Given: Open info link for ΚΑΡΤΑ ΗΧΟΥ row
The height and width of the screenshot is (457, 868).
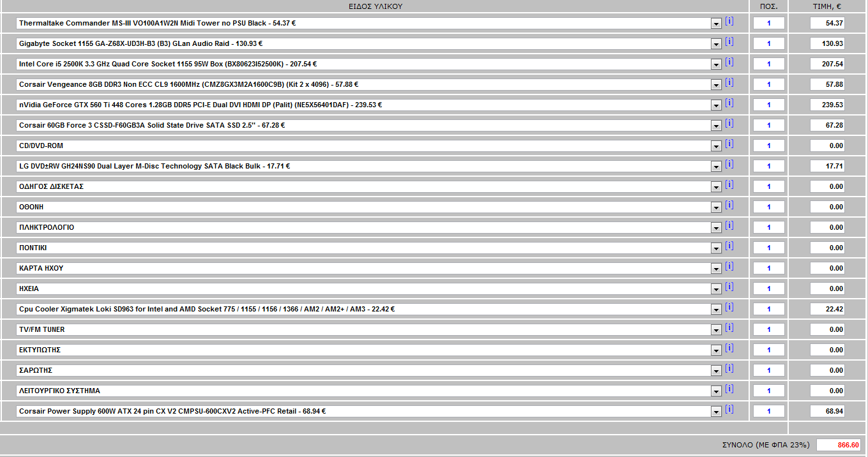Looking at the screenshot, I should pyautogui.click(x=729, y=266).
